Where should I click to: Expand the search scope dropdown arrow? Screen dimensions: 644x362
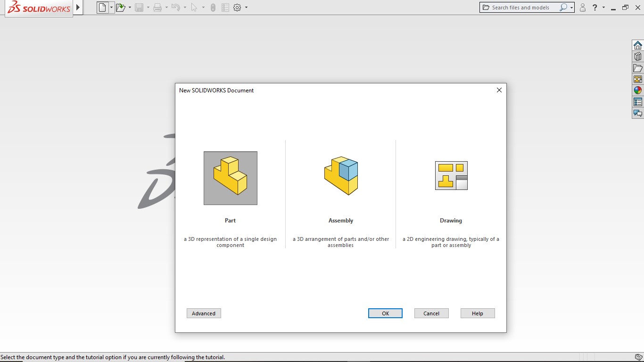pyautogui.click(x=570, y=7)
